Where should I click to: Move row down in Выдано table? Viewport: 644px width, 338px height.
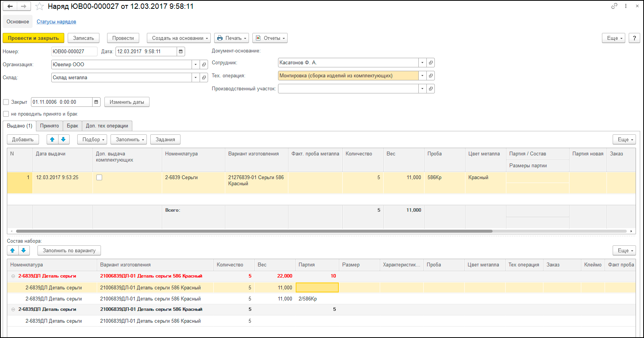[63, 140]
